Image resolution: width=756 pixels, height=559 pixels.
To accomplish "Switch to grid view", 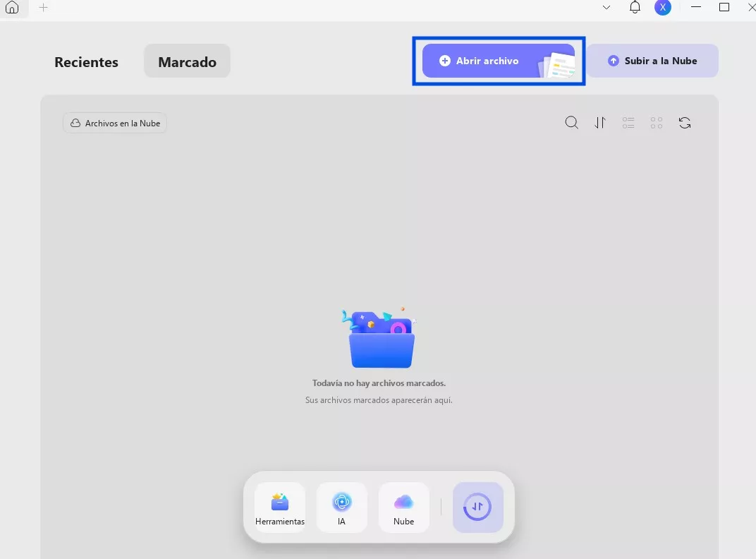I will [656, 123].
